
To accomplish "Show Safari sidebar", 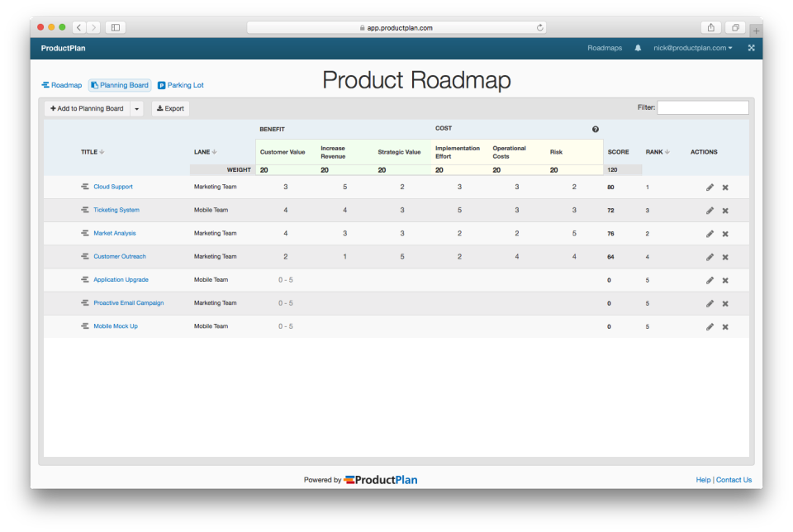I will (116, 27).
